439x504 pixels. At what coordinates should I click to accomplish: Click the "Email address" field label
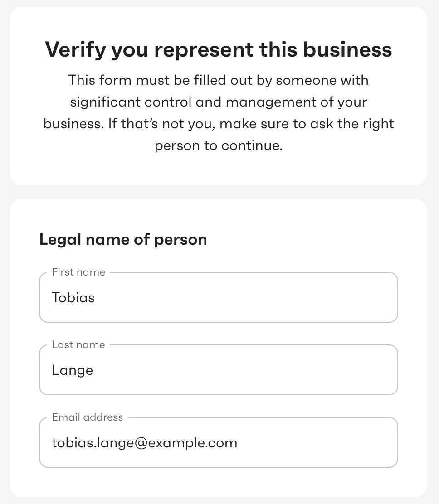click(x=88, y=417)
